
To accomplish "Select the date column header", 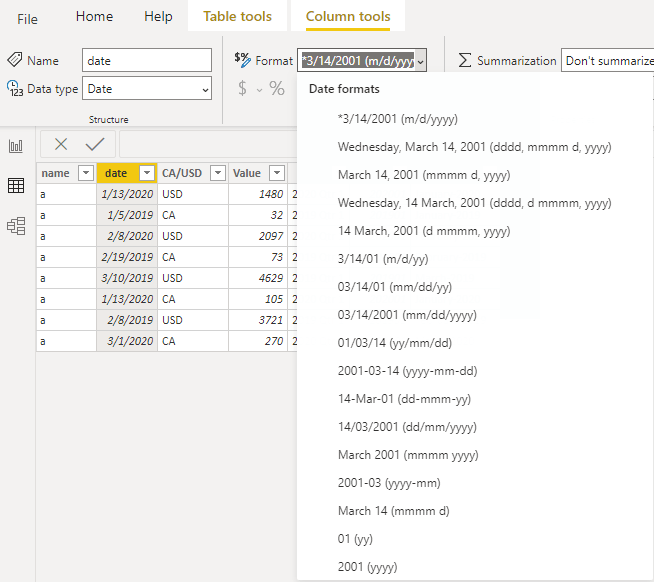I will (x=116, y=173).
